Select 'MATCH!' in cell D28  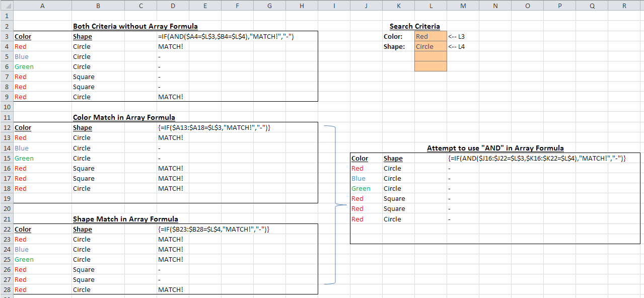[171, 289]
